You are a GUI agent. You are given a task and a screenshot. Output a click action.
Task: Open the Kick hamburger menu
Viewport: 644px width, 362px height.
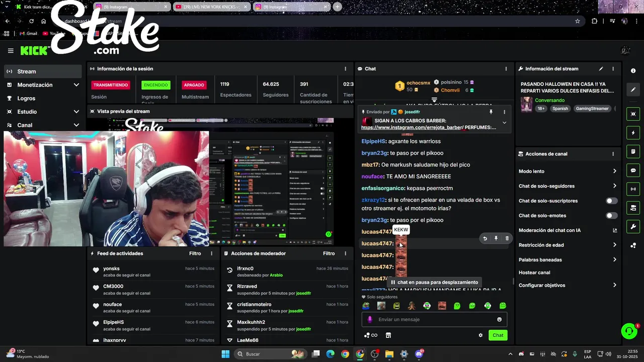11,51
